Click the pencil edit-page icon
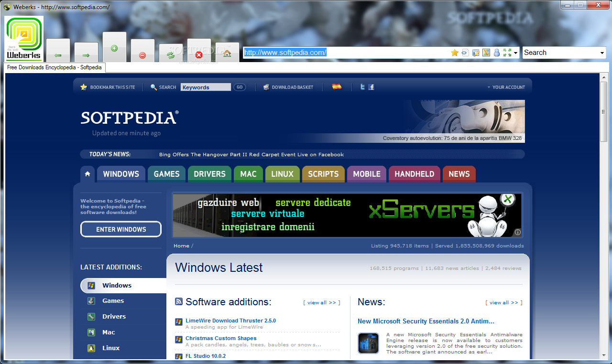Viewport: 612px width, 364px height. (x=476, y=53)
